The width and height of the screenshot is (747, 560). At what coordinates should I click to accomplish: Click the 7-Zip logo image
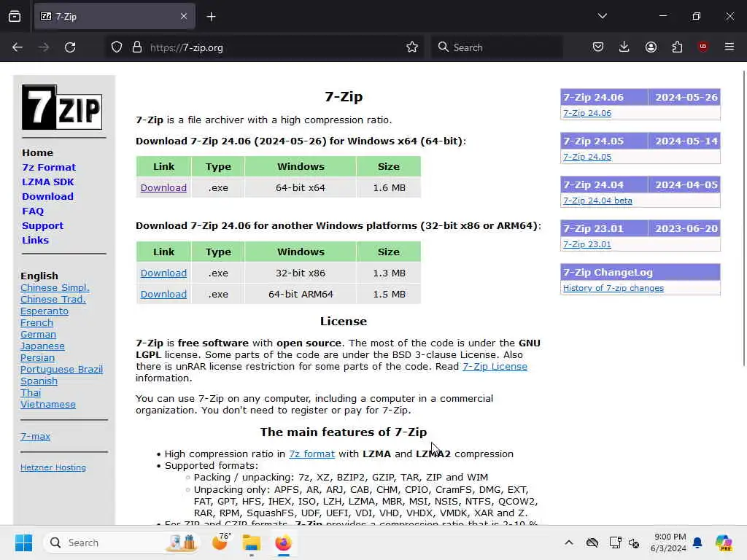tap(62, 107)
